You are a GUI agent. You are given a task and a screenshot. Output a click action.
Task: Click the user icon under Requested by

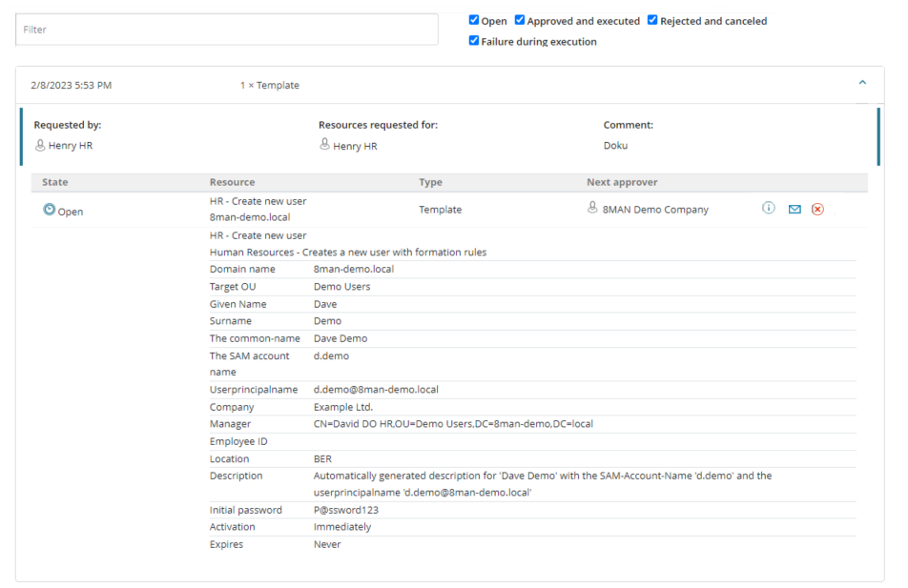[40, 145]
